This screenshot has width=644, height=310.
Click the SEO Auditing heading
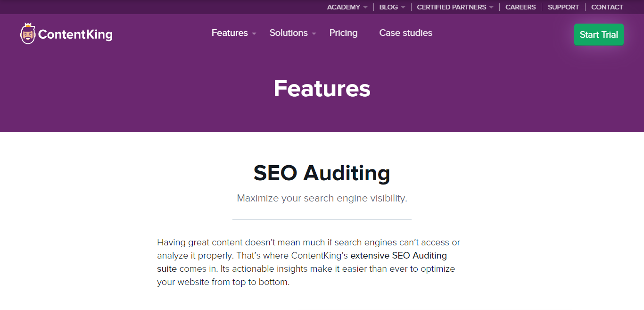(322, 173)
